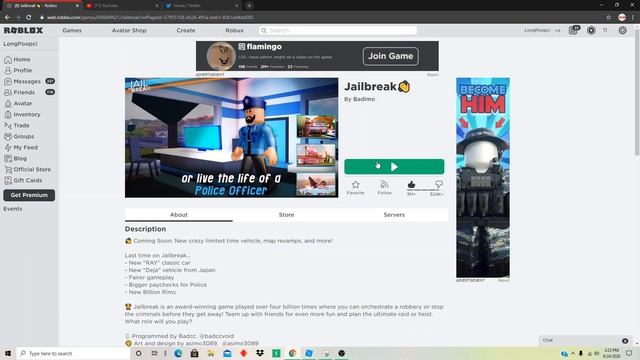Dislike the game with thumbs down
Image resolution: width=640 pixels, height=360 pixels.
pos(439,184)
